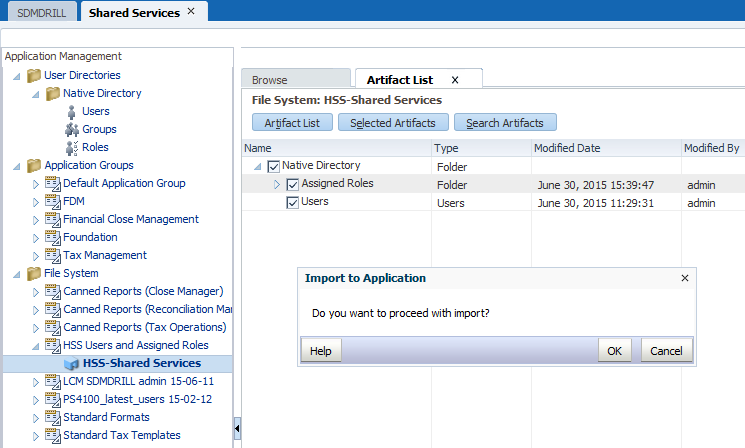Click the User Directories folder icon
Viewport: 745px width, 448px height.
[34, 75]
